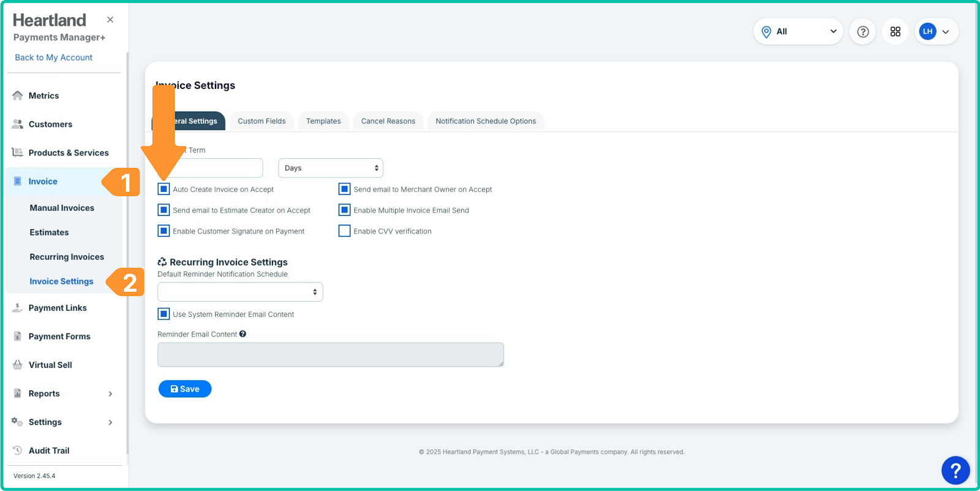Switch to the Custom Fields tab
Image resolution: width=980 pixels, height=491 pixels.
click(x=262, y=121)
